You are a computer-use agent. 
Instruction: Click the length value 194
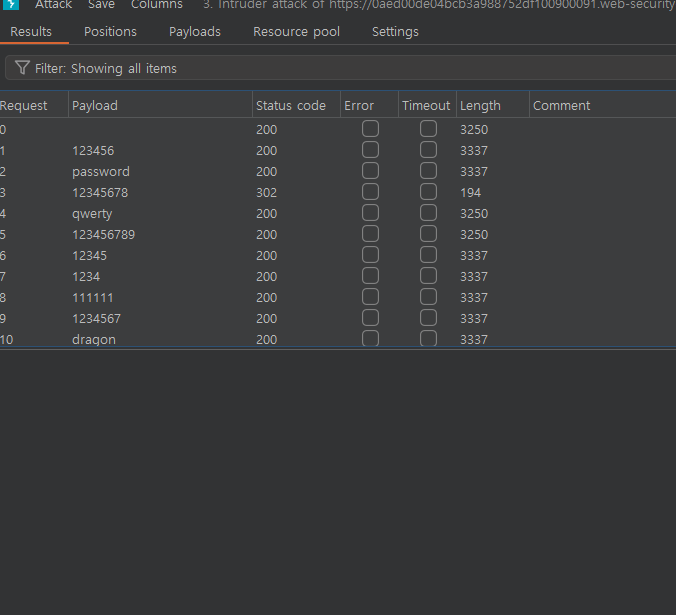tap(470, 193)
